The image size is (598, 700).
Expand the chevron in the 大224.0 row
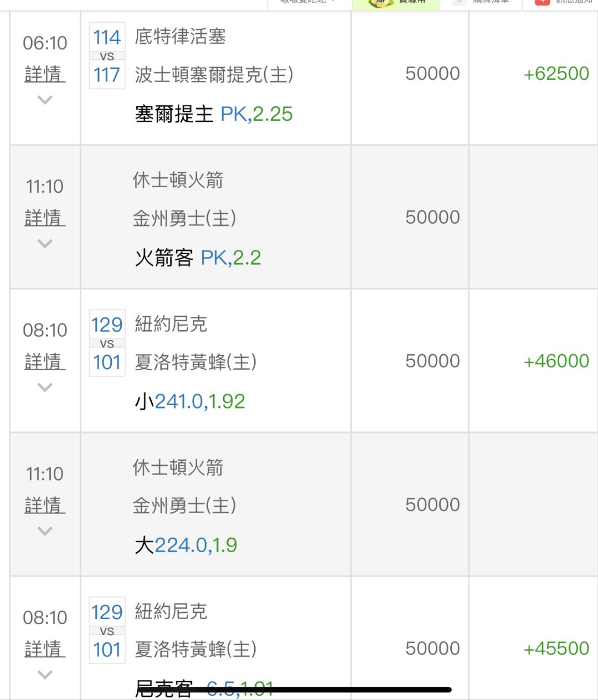45,531
